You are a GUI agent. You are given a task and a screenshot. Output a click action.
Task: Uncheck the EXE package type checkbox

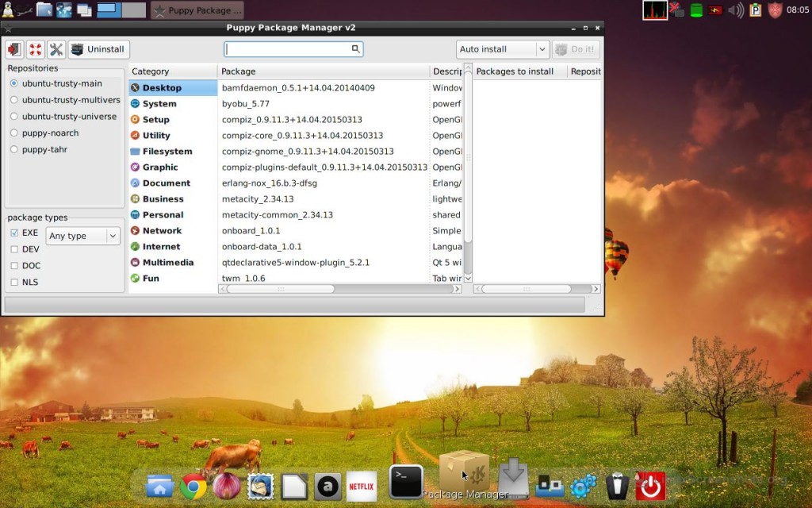coord(14,233)
